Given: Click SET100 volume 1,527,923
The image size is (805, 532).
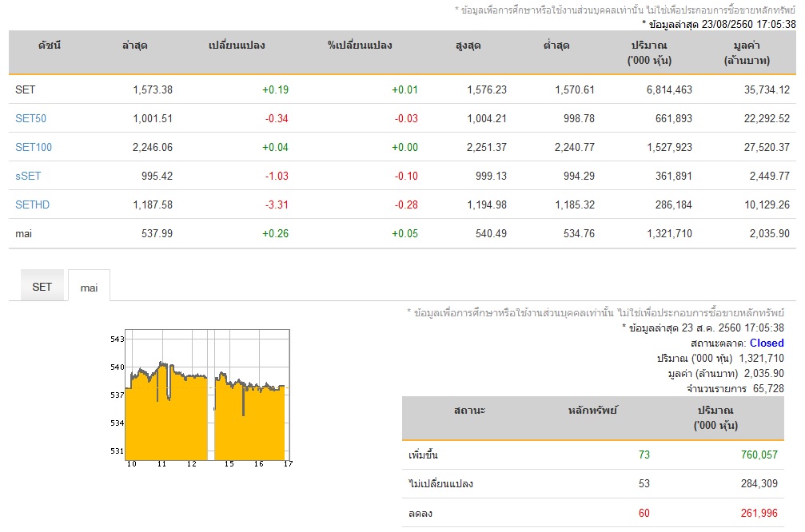Looking at the screenshot, I should [669, 147].
